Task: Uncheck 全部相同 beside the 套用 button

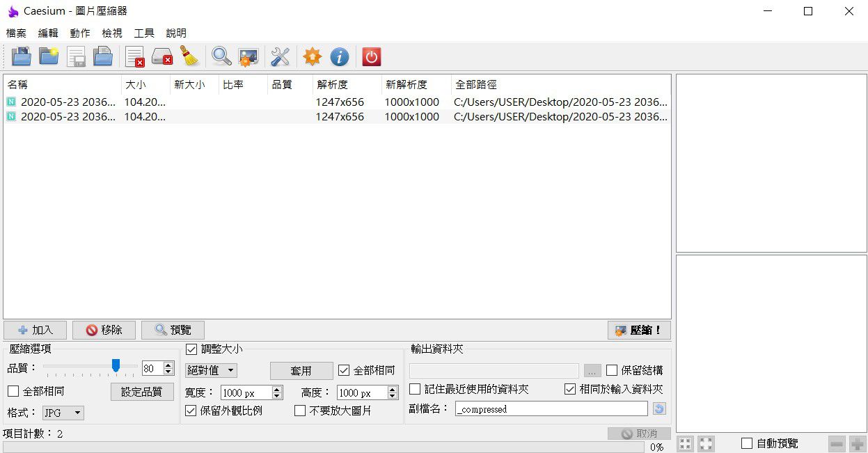Action: (x=344, y=370)
